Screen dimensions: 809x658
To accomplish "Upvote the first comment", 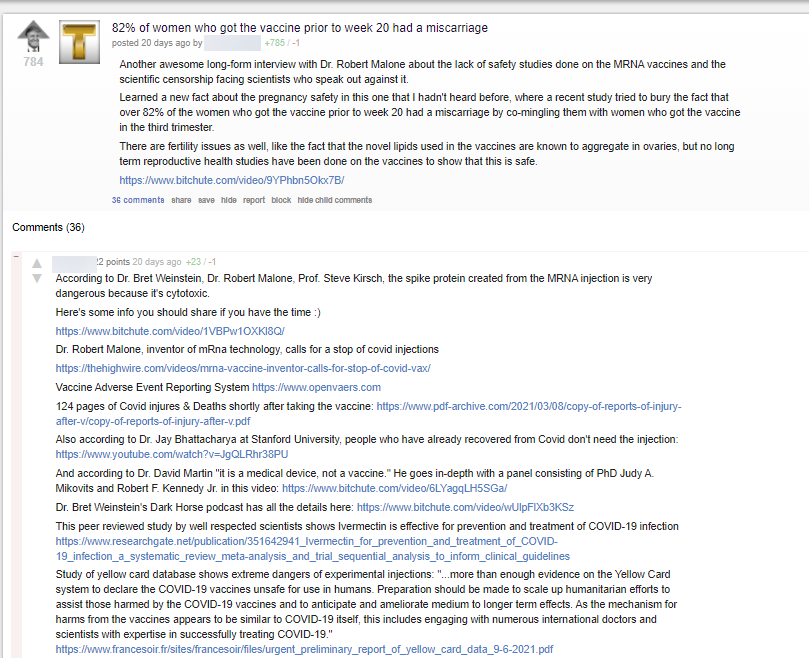I will [37, 264].
